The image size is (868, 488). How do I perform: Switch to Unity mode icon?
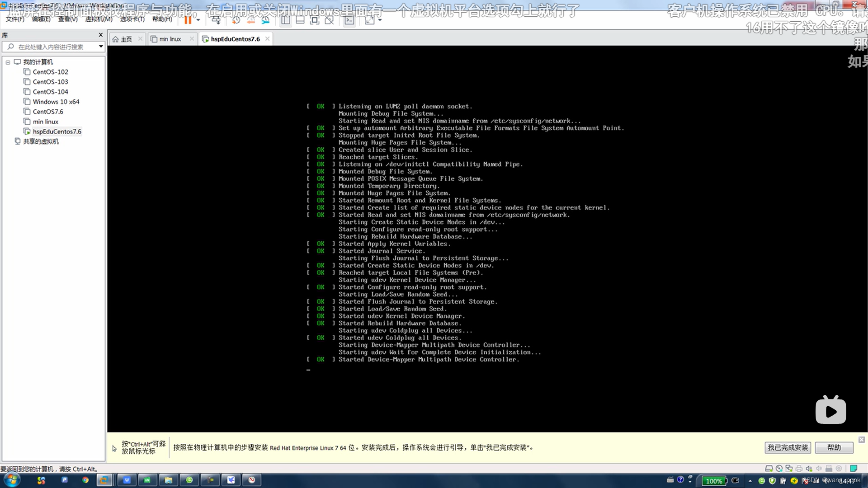click(x=329, y=20)
